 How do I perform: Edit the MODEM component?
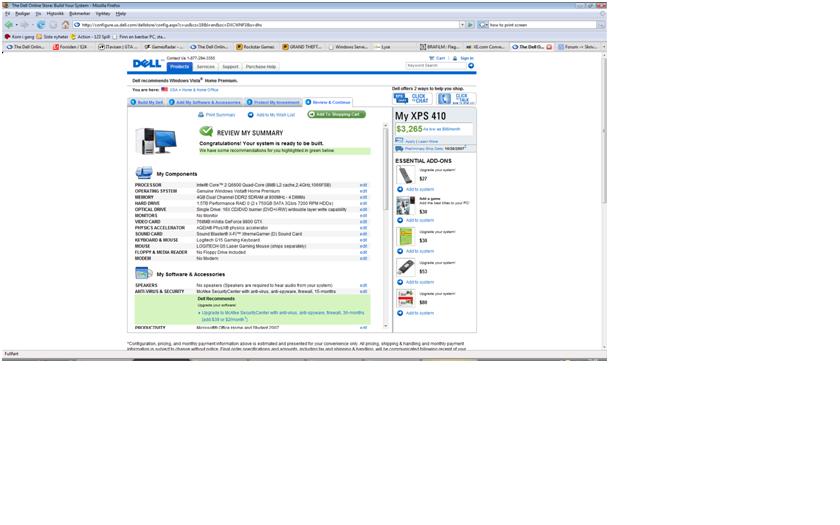pyautogui.click(x=363, y=259)
